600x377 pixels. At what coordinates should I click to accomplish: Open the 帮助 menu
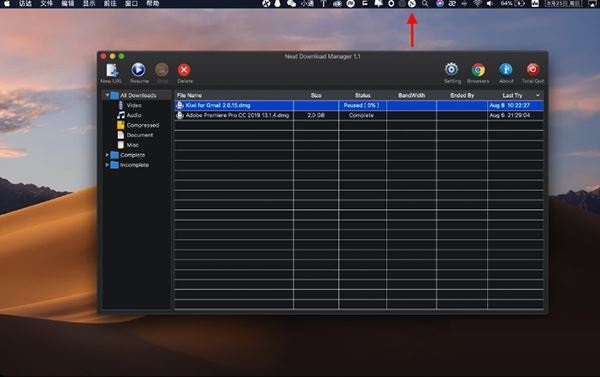(152, 3)
